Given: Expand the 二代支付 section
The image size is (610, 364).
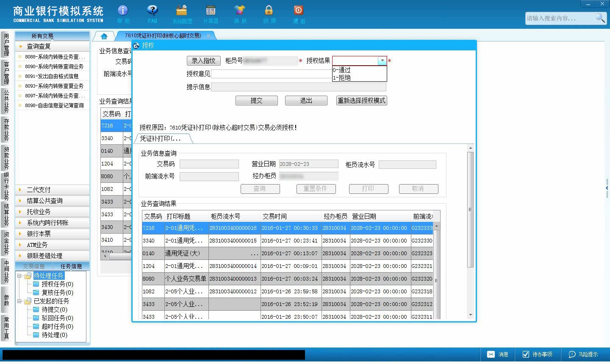Looking at the screenshot, I should tap(53, 190).
